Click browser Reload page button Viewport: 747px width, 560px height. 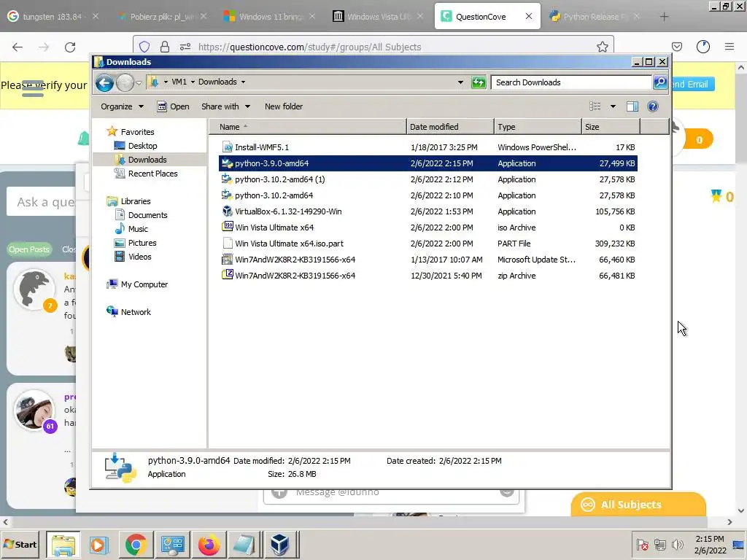coord(70,47)
